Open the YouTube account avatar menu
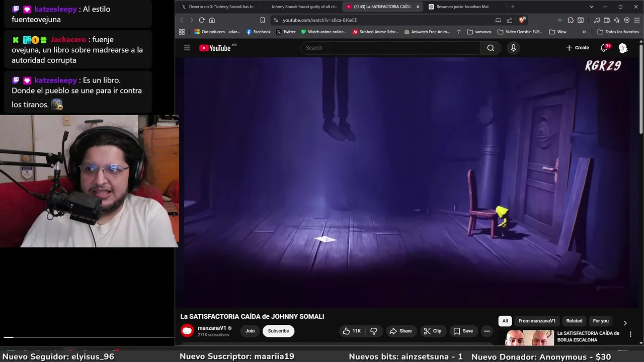The image size is (644, 362). click(x=623, y=48)
